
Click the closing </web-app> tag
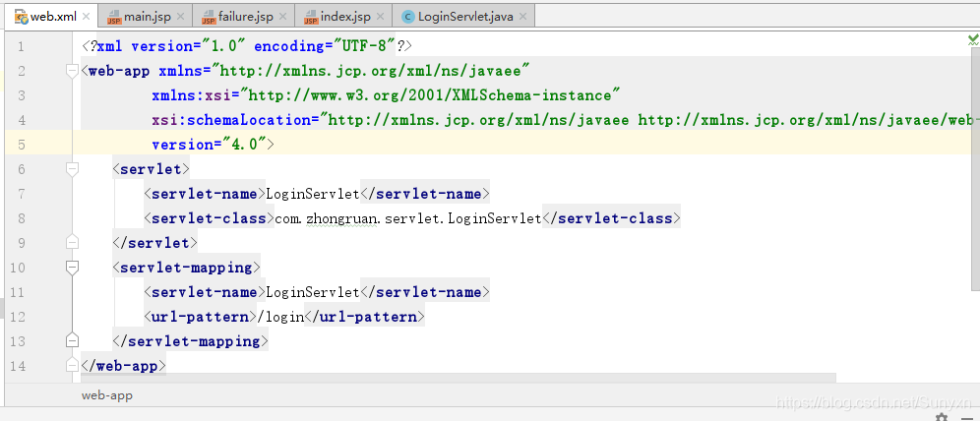pos(124,365)
